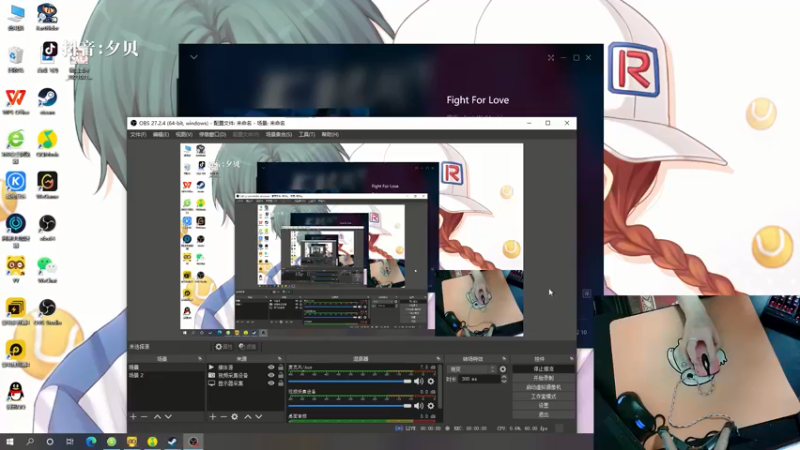The image size is (800, 450).
Task: Open the WeGame desktop shortcut
Action: (x=47, y=185)
